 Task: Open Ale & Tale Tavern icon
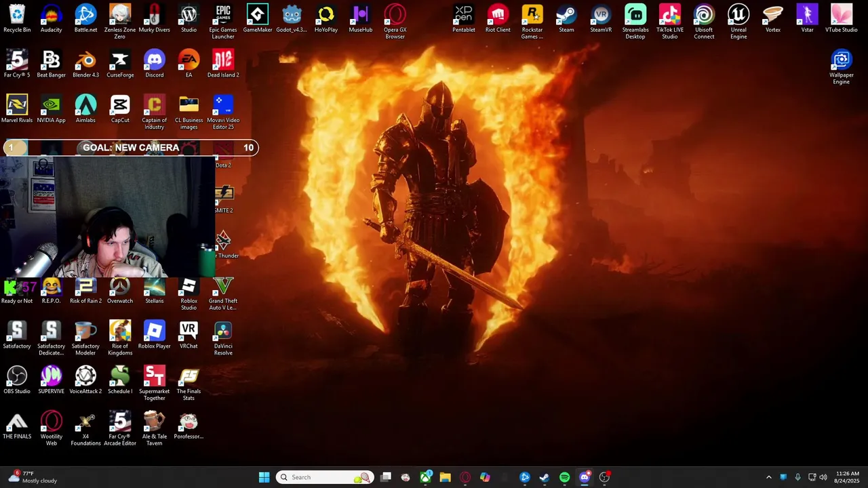point(154,429)
